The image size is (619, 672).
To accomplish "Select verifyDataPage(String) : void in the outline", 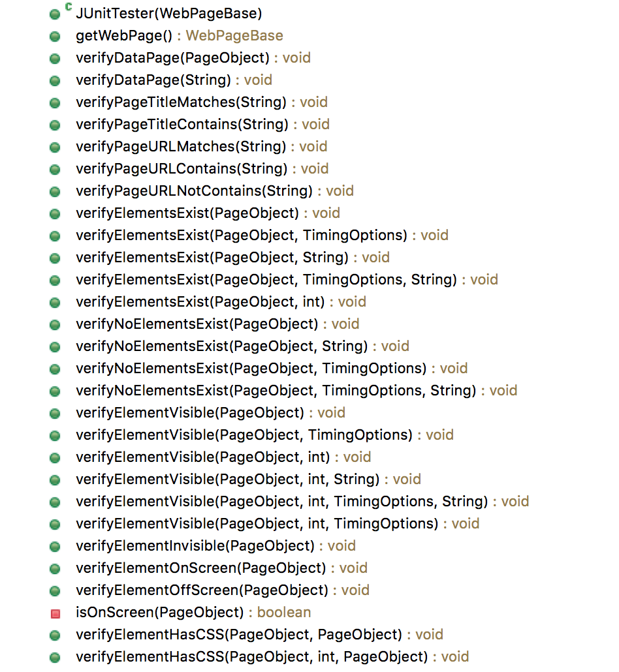I will tap(174, 80).
